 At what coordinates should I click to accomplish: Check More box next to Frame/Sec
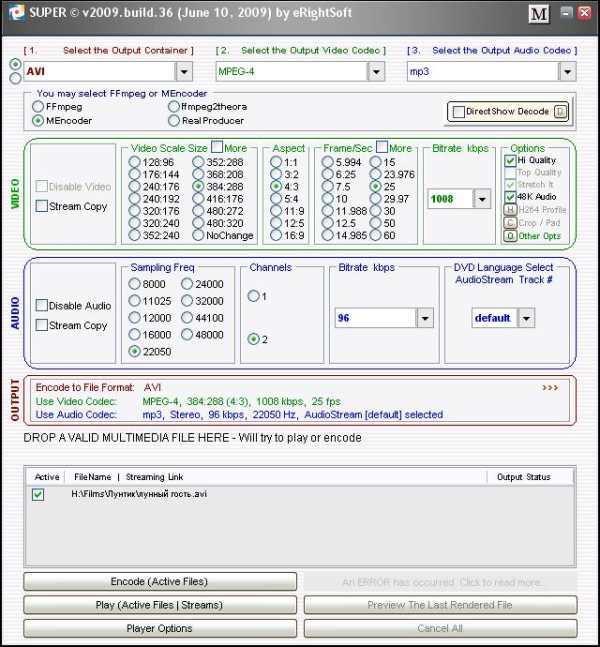tap(382, 146)
